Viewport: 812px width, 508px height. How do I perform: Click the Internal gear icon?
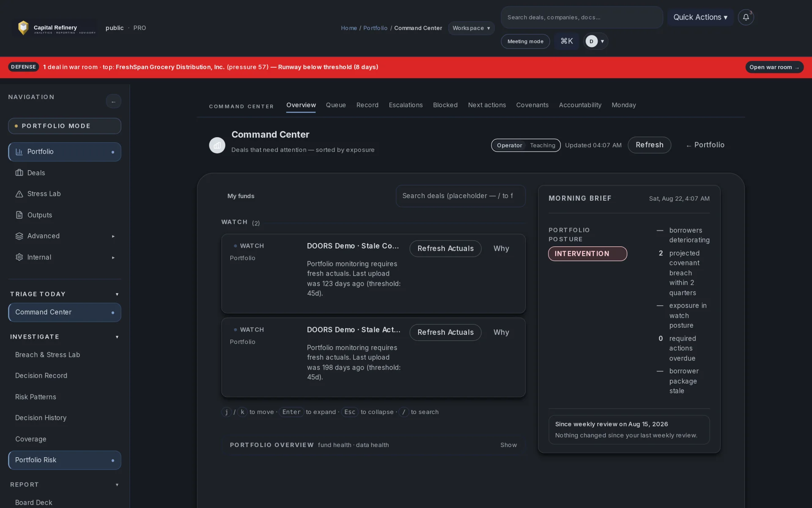tap(19, 257)
